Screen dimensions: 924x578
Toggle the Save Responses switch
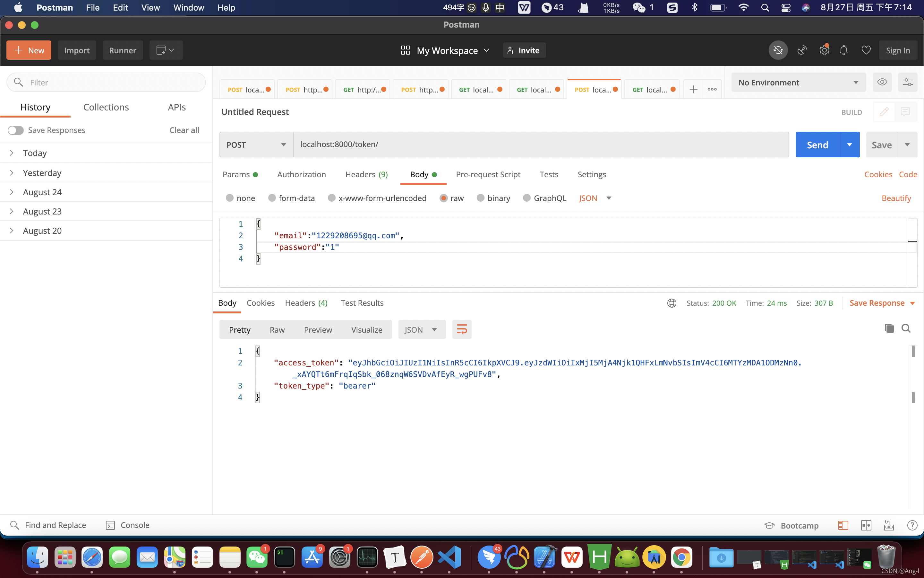pos(16,130)
